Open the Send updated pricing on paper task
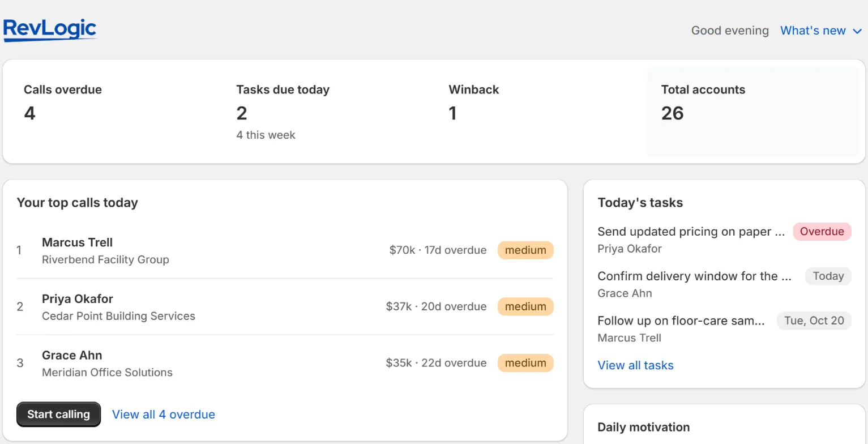868x444 pixels. coord(691,231)
